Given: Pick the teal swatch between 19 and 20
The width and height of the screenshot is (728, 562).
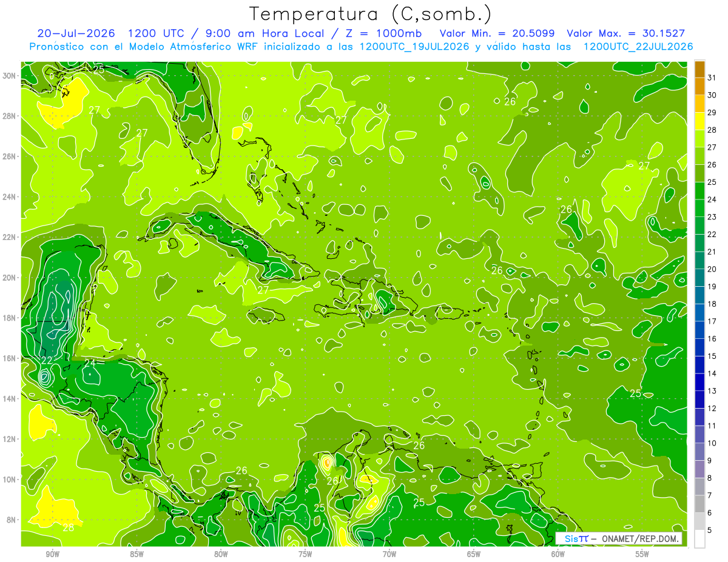Looking at the screenshot, I should tap(699, 278).
